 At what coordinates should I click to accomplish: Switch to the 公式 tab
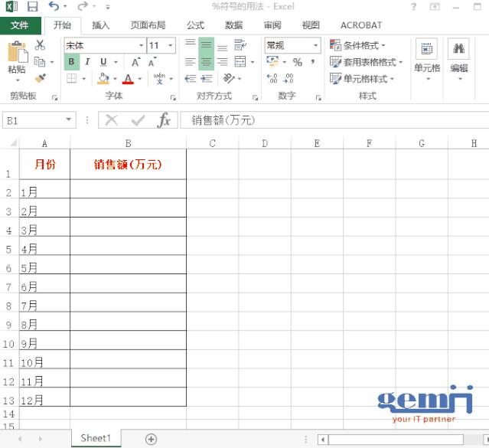[x=196, y=25]
